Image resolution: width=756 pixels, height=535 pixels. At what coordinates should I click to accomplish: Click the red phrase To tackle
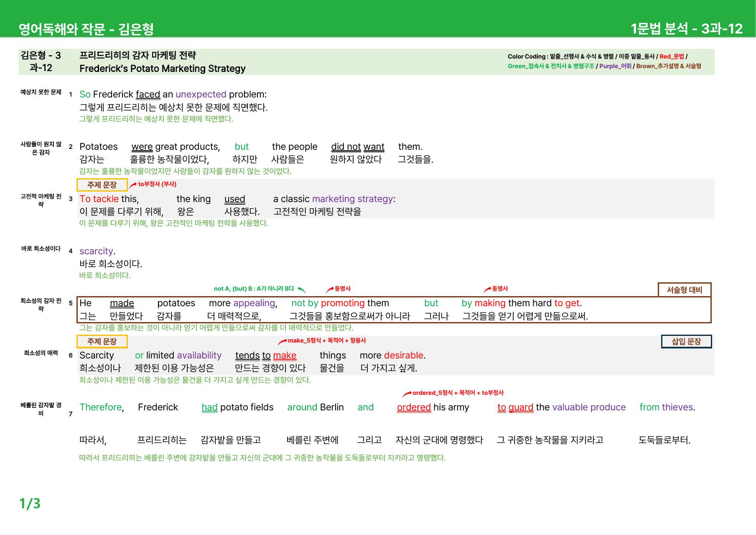point(99,199)
